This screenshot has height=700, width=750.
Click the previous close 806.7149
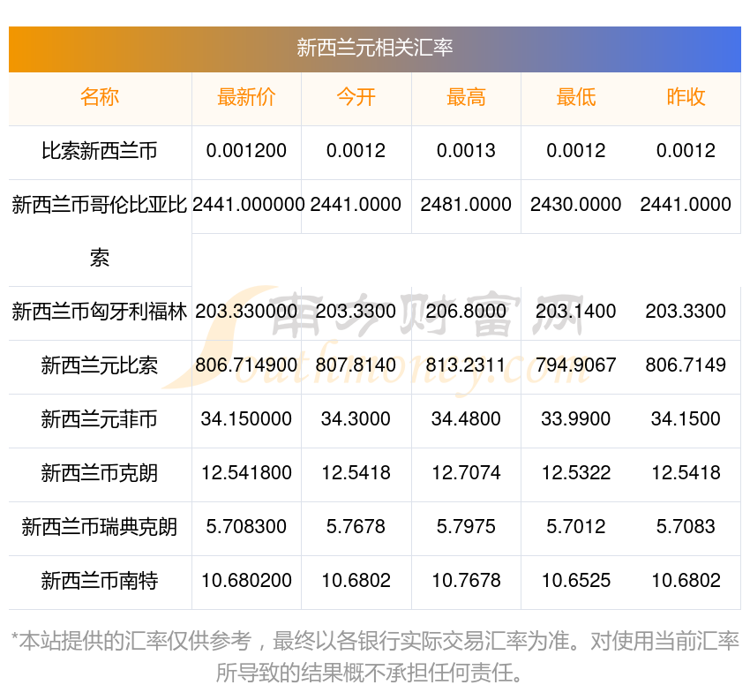(x=686, y=365)
